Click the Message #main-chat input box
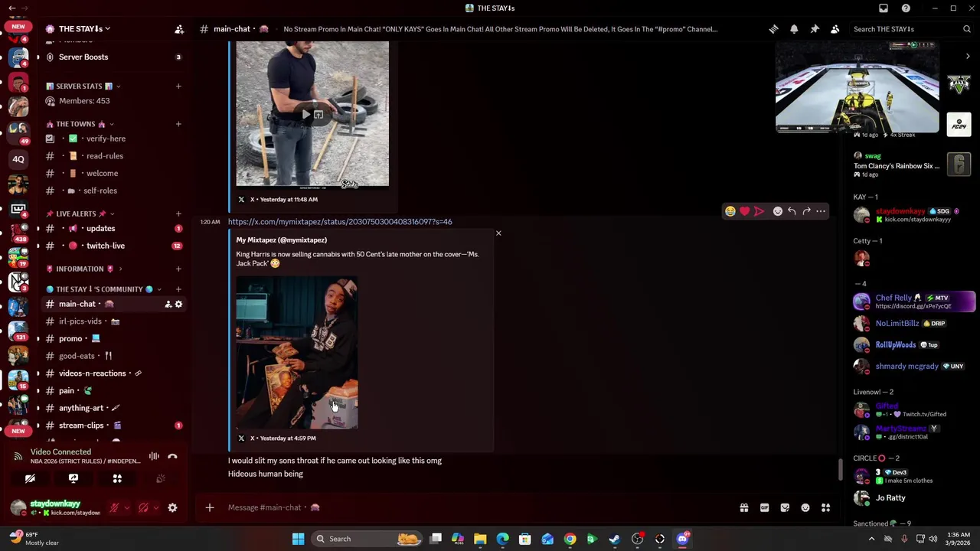Screen dimensions: 980x551 pyautogui.click(x=475, y=507)
